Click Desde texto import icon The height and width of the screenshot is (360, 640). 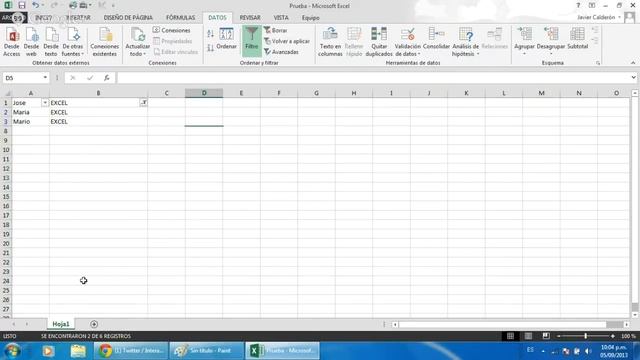coord(51,42)
